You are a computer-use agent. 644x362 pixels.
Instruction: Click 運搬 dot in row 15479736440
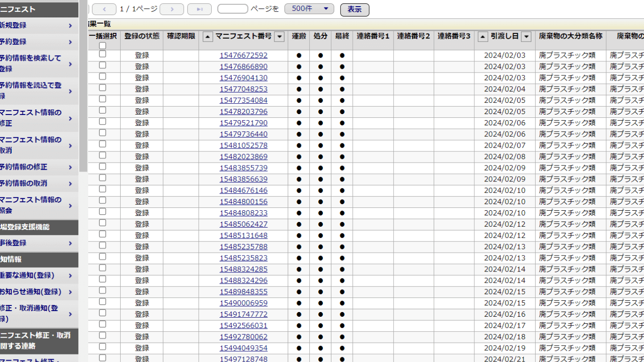tap(299, 134)
